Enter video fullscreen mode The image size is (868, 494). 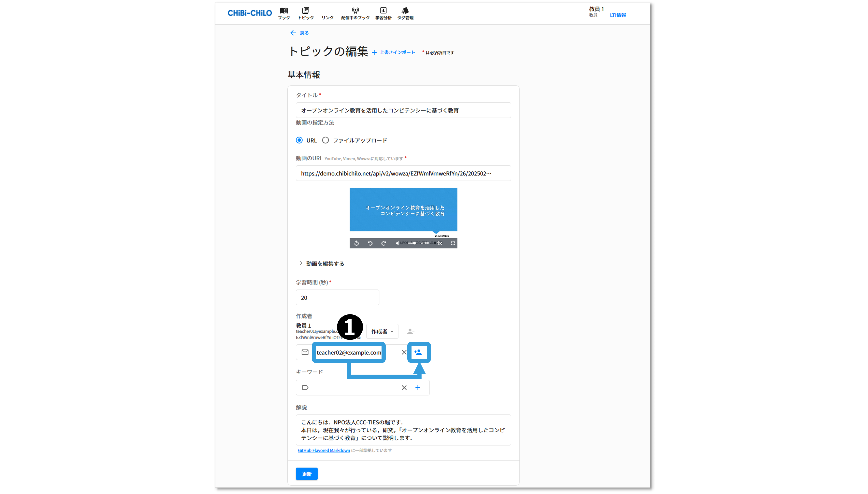tap(453, 243)
